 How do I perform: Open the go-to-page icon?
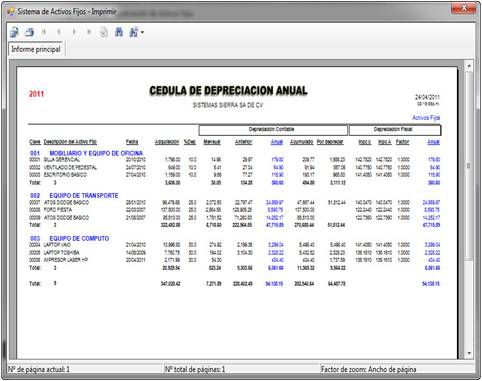click(104, 32)
